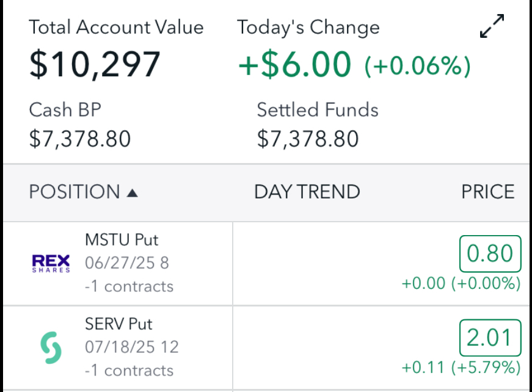Viewport: 532px width, 392px height.
Task: Click the green 0.80 price box
Action: click(x=490, y=253)
